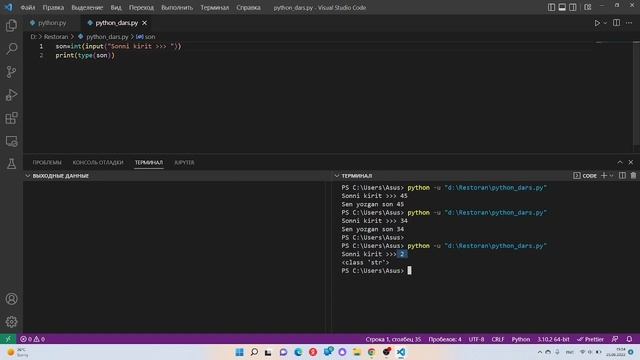Customize layout icon in title bar
Viewport: 640px width, 360px height.
pos(588,7)
